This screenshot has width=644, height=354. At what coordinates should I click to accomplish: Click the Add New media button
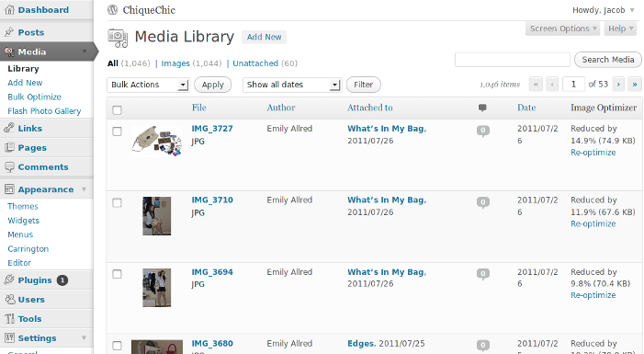[x=264, y=37]
